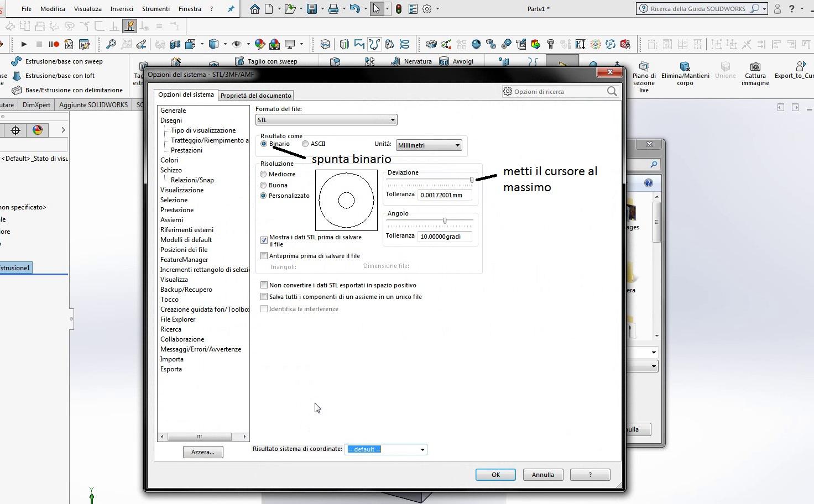The image size is (814, 504).
Task: Open Risultato sistema di coordinate dropdown
Action: (x=386, y=449)
